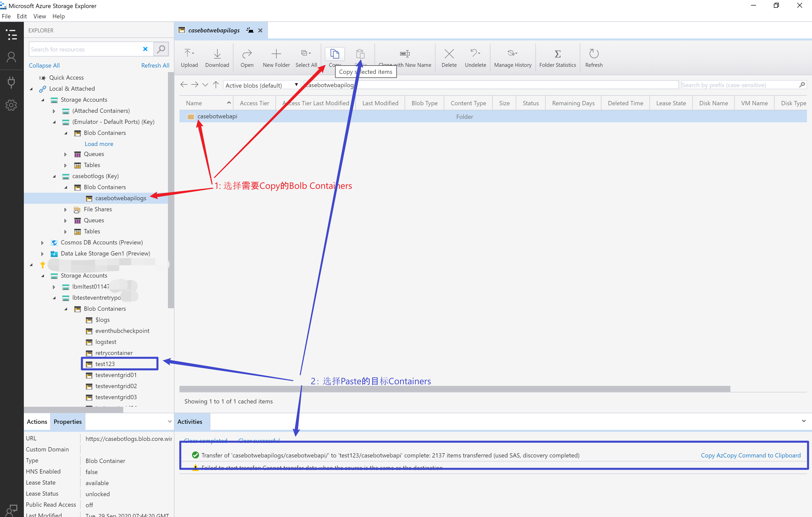
Task: Expand the File Shares tree node
Action: point(66,210)
